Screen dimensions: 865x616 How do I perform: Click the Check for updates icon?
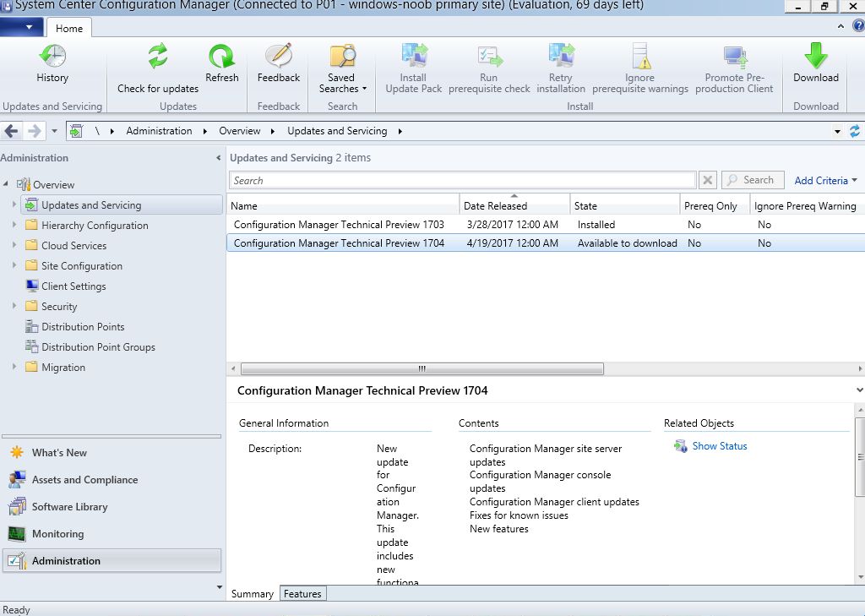tap(158, 56)
